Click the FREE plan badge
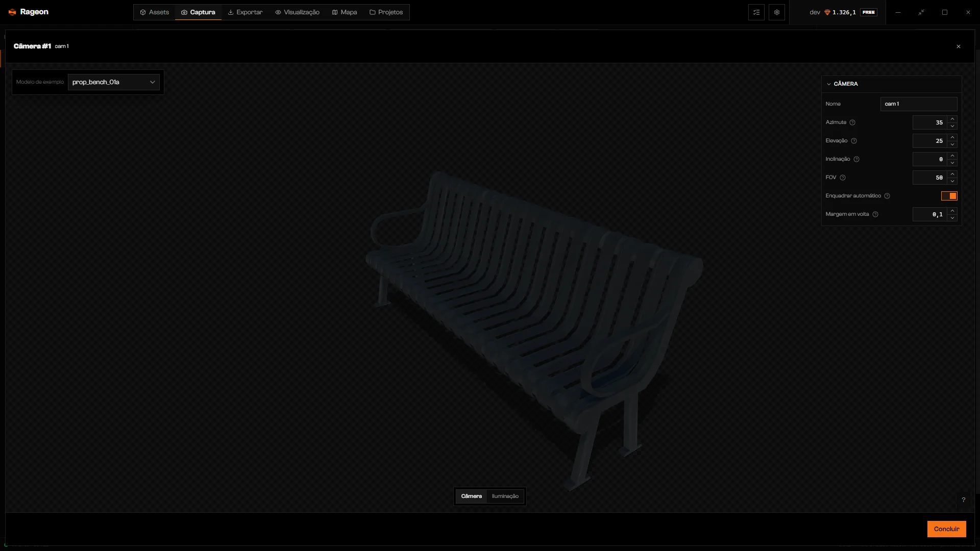 [869, 12]
